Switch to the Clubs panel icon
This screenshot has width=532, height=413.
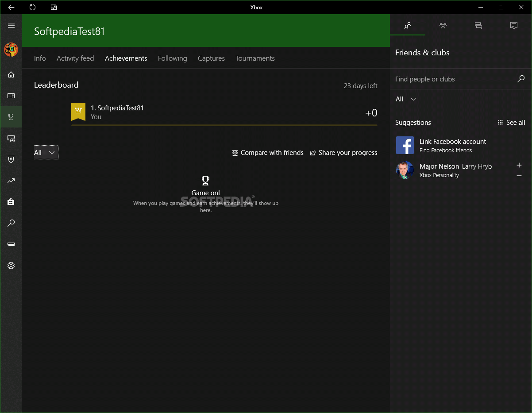coord(443,26)
